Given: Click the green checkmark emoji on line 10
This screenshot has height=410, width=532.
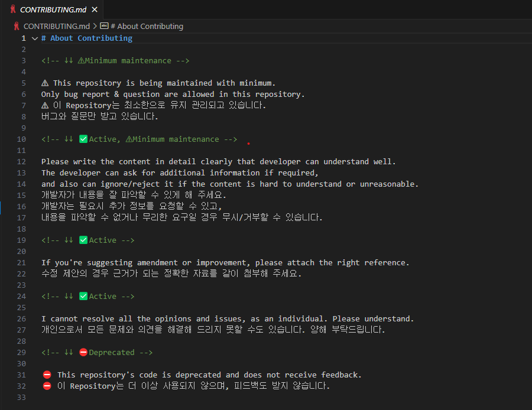Looking at the screenshot, I should click(83, 139).
